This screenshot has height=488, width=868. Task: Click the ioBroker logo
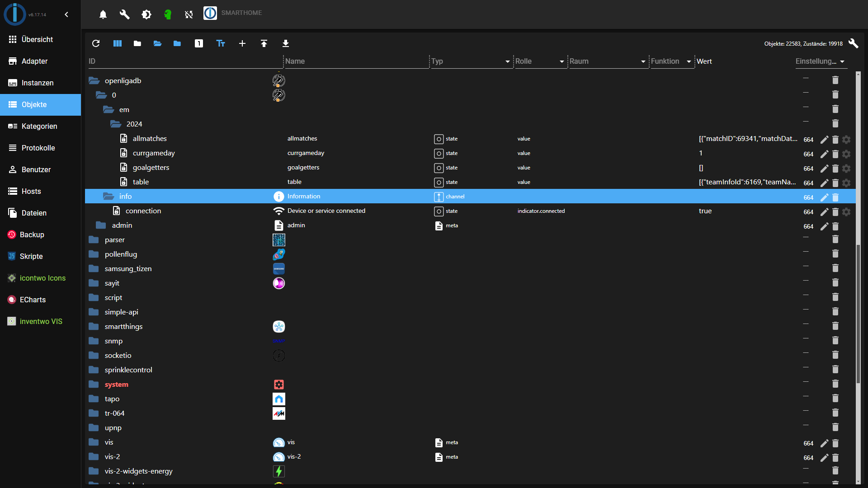[x=15, y=14]
